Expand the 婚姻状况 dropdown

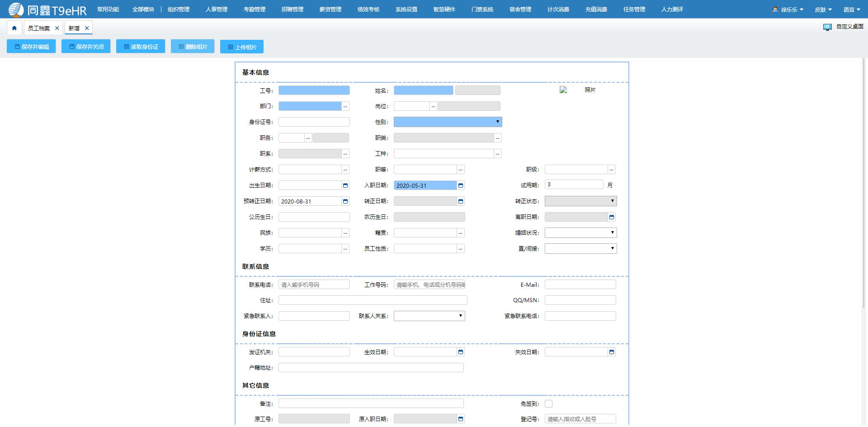tap(580, 233)
